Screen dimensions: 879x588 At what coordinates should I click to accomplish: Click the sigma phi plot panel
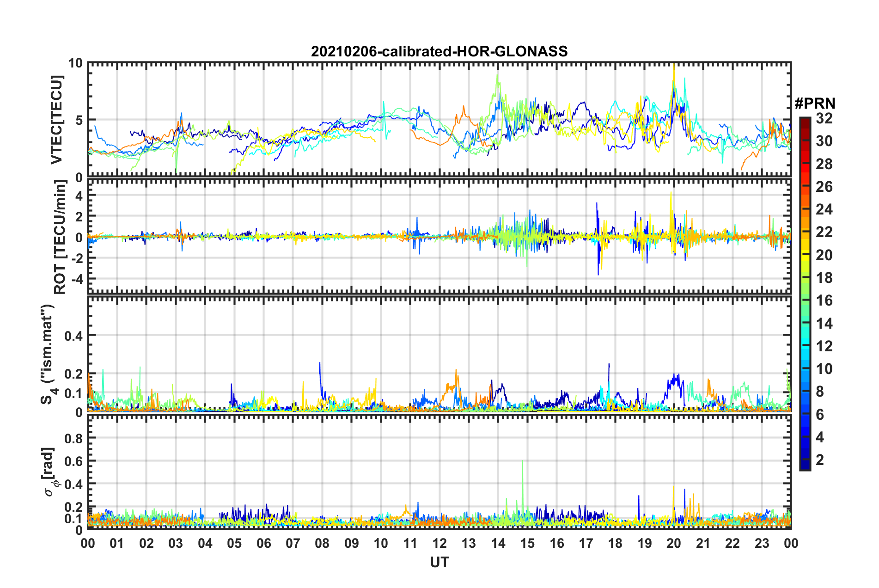coord(439,472)
